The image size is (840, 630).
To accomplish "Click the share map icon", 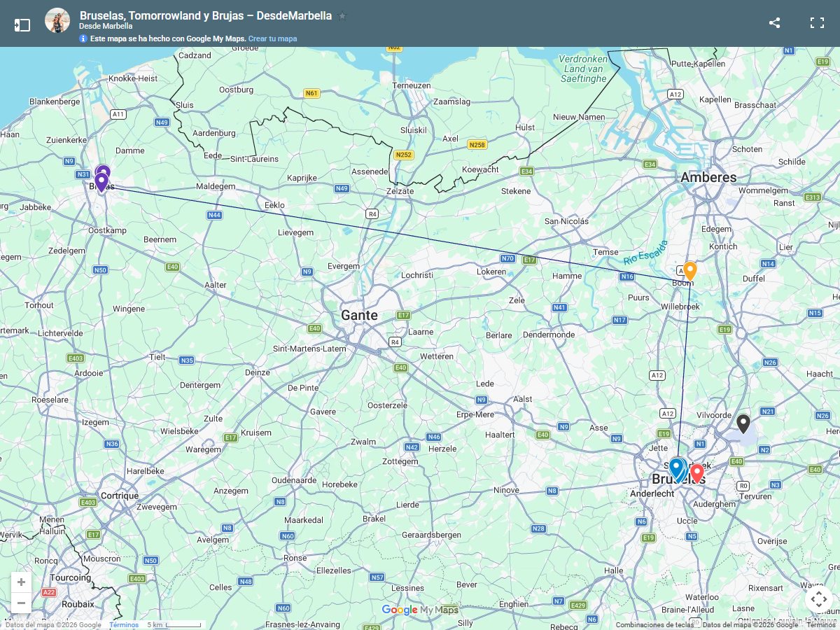I will click(774, 23).
